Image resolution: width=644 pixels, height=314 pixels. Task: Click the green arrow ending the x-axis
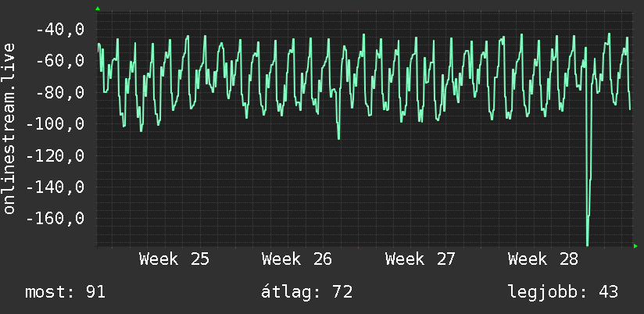tap(635, 246)
